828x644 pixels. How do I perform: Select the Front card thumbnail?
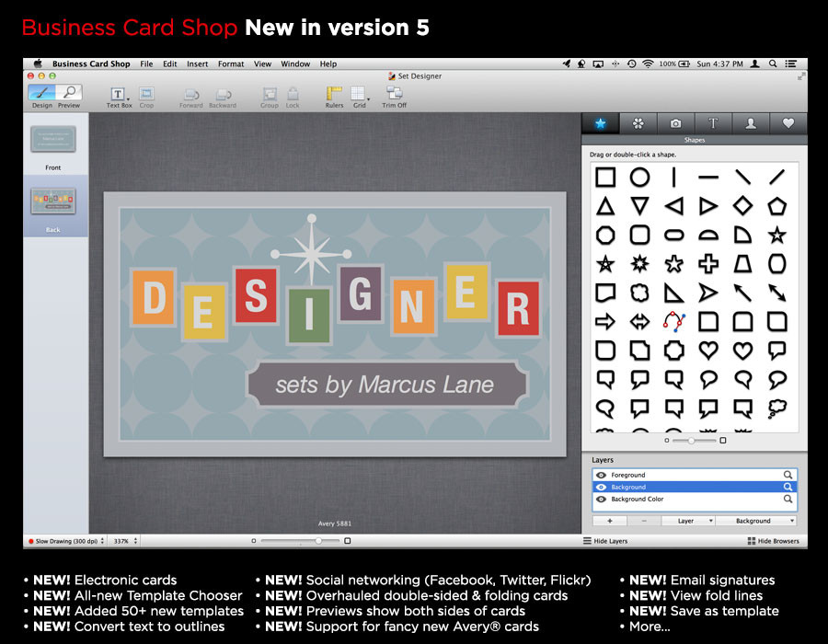pos(52,139)
